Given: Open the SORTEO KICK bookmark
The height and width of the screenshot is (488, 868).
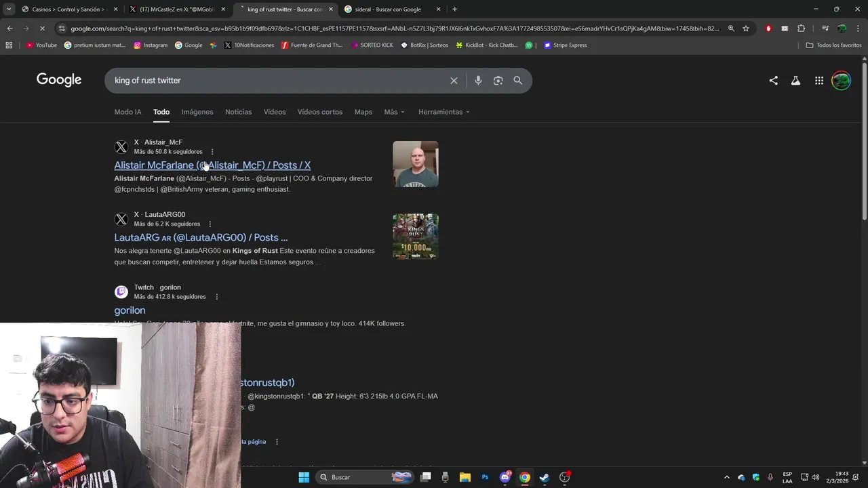Looking at the screenshot, I should click(372, 45).
